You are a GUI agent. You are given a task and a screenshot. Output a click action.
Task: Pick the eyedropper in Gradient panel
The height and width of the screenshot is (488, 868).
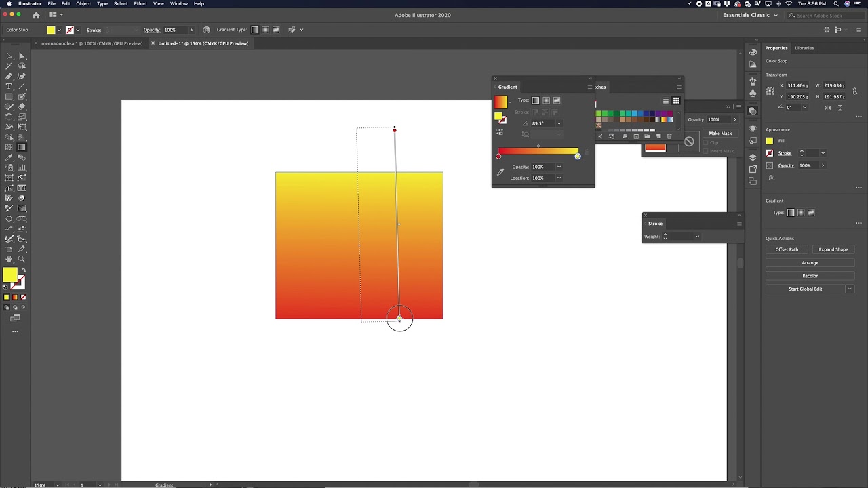click(x=500, y=172)
